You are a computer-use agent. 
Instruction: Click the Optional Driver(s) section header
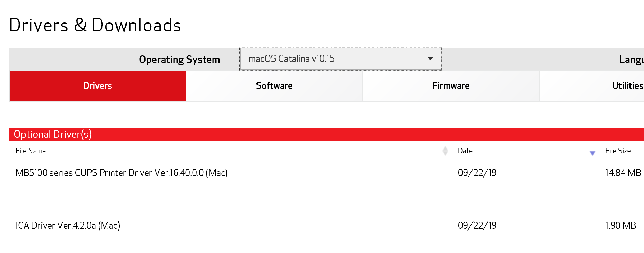point(53,134)
